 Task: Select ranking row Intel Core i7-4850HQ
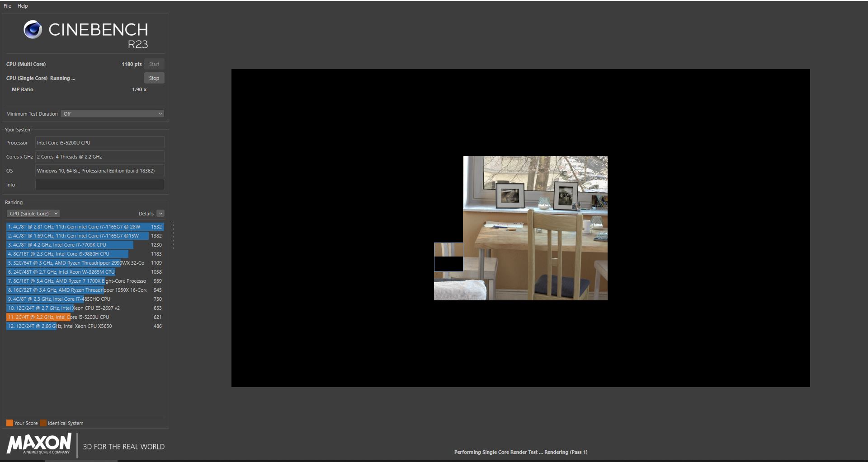85,299
